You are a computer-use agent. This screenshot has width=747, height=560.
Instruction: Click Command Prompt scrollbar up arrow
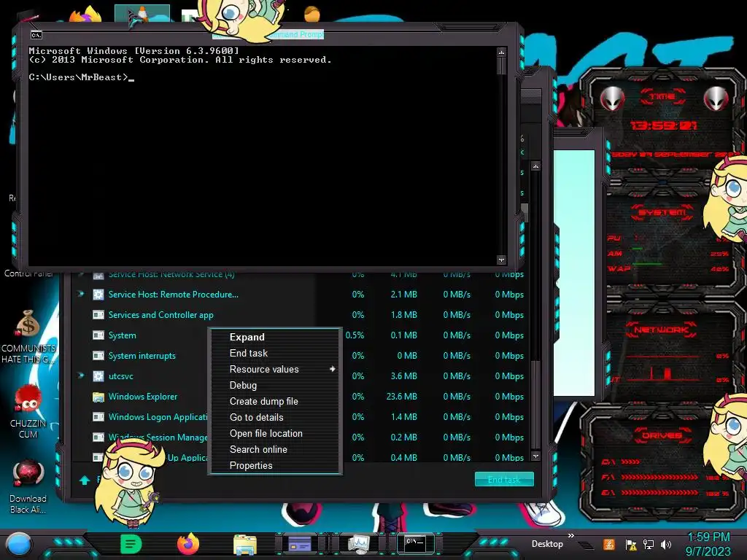501,52
